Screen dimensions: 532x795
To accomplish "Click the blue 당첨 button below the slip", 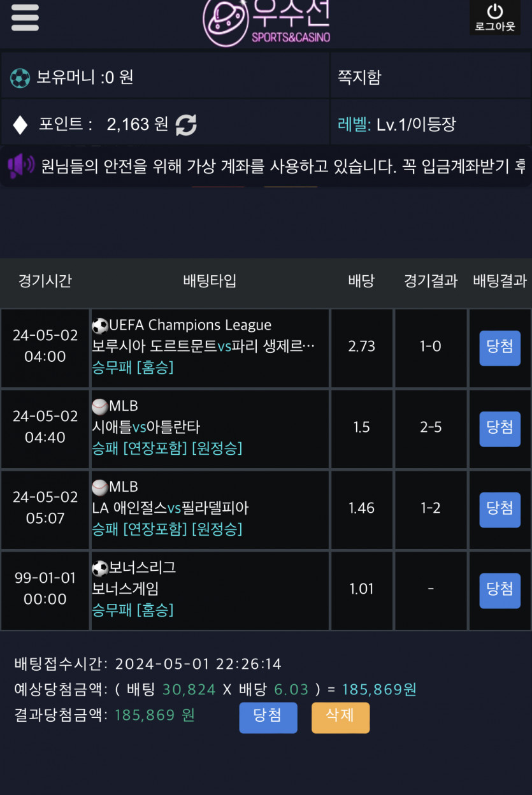I will pos(268,718).
